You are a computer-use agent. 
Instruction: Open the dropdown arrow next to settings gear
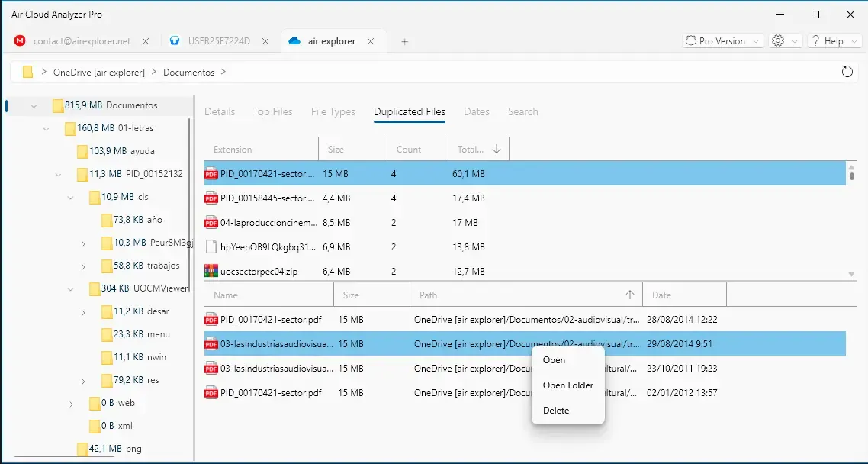click(x=794, y=41)
